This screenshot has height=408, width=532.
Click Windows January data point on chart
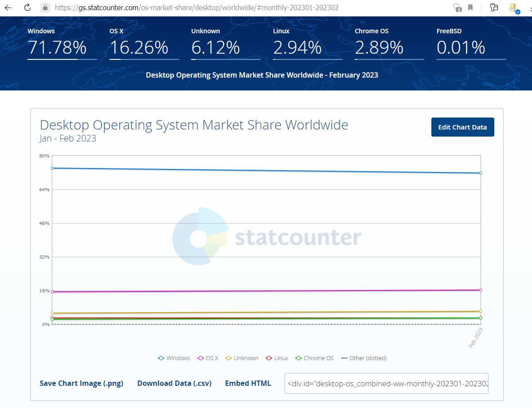[52, 168]
